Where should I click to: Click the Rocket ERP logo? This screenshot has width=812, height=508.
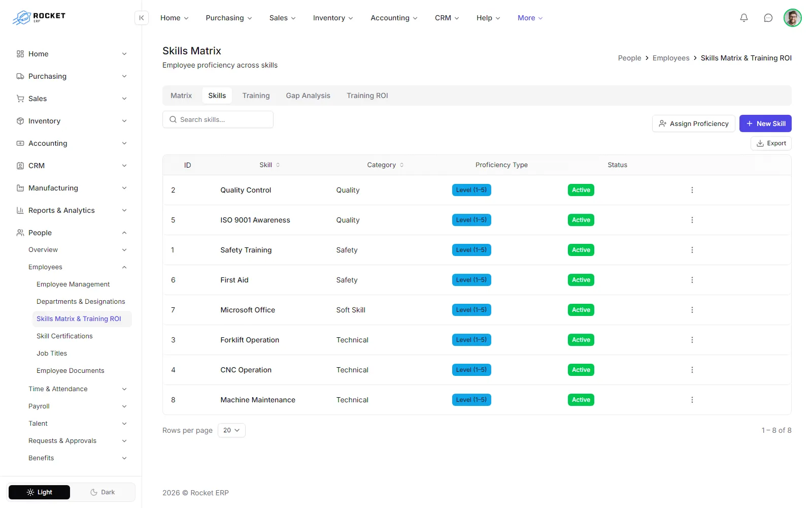click(39, 18)
